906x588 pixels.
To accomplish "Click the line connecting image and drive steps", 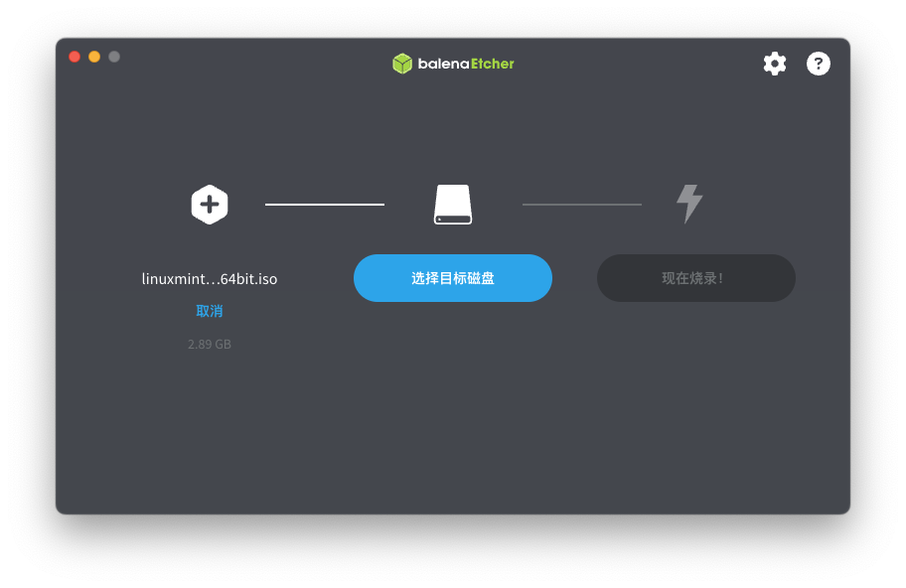I will [x=325, y=205].
